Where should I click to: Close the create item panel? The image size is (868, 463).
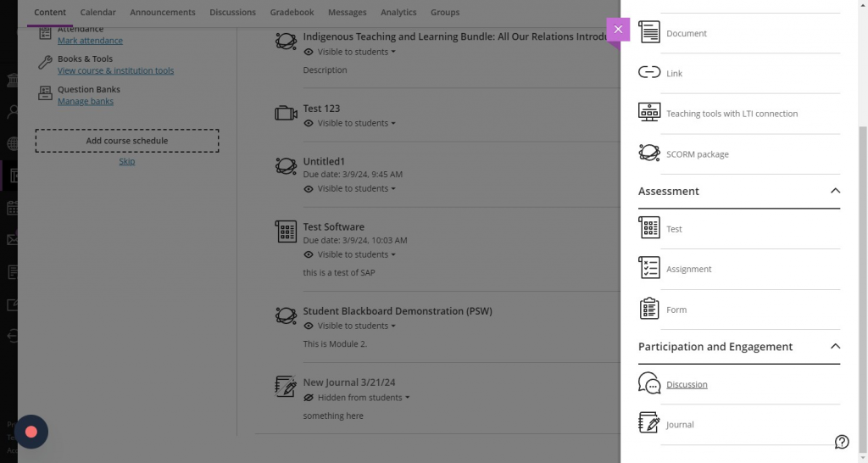tap(618, 29)
